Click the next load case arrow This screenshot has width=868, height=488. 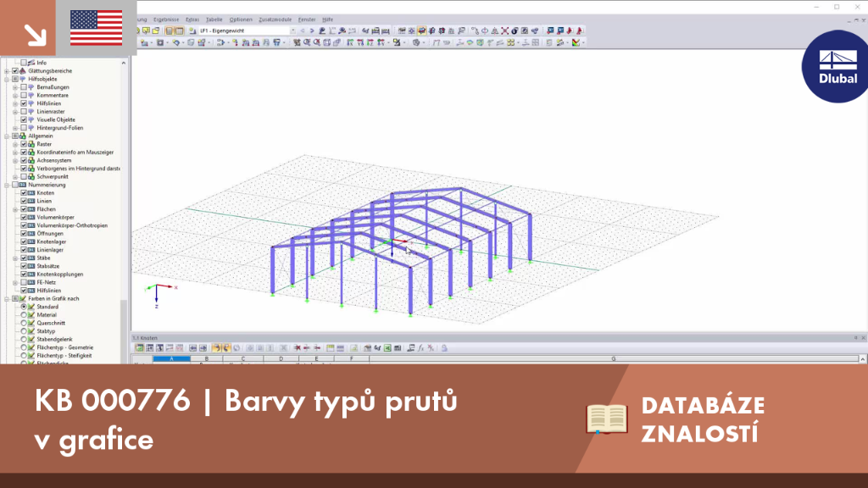pyautogui.click(x=312, y=31)
